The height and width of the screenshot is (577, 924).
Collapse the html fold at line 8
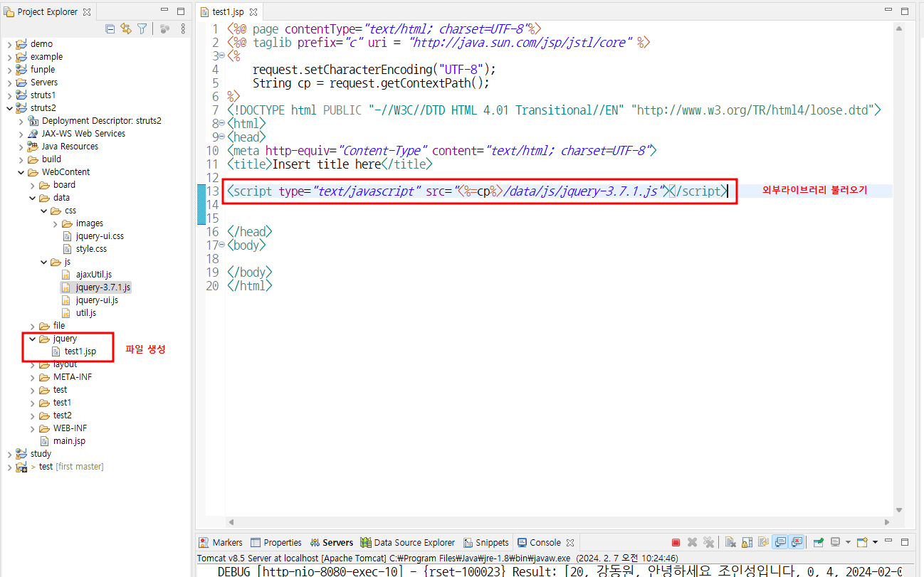[222, 123]
